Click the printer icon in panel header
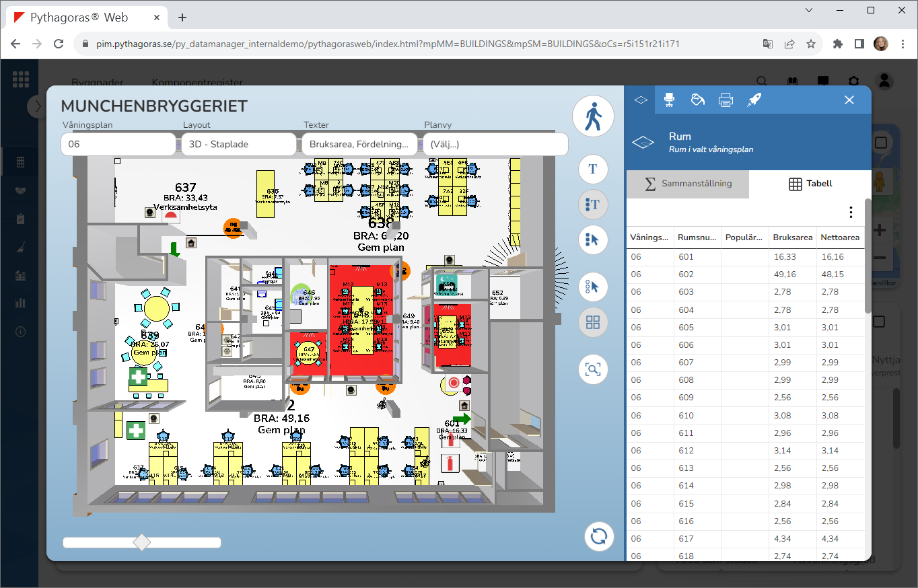This screenshot has height=588, width=918. [726, 100]
